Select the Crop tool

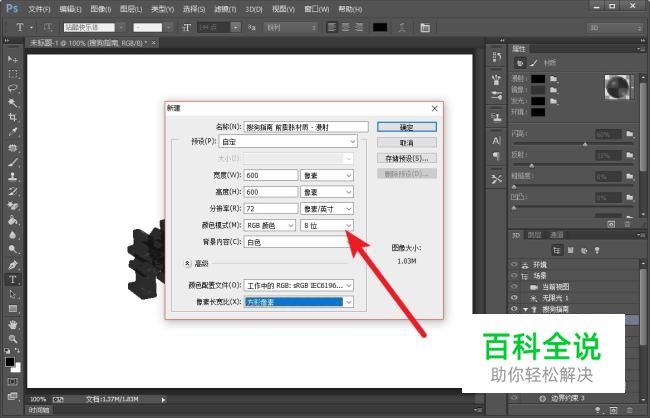pos(12,117)
